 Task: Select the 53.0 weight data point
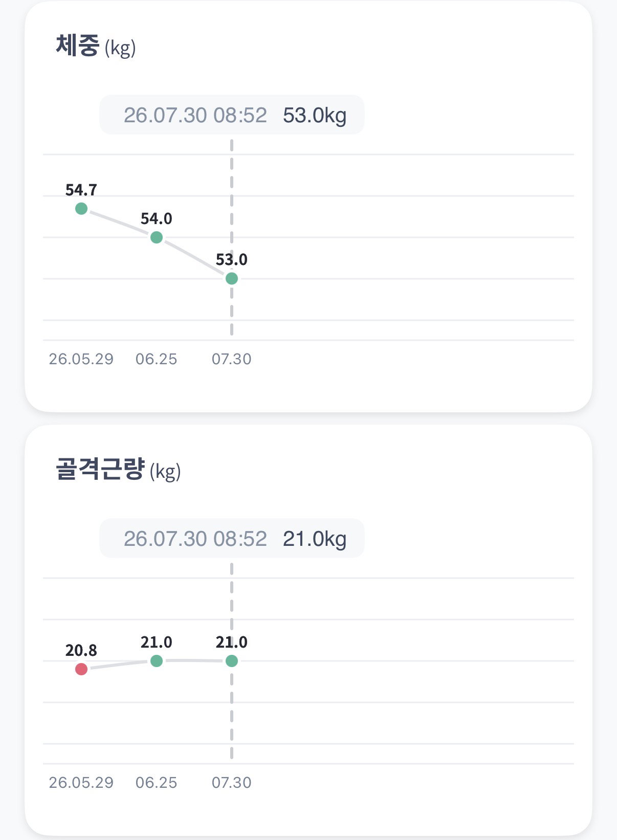(x=232, y=279)
